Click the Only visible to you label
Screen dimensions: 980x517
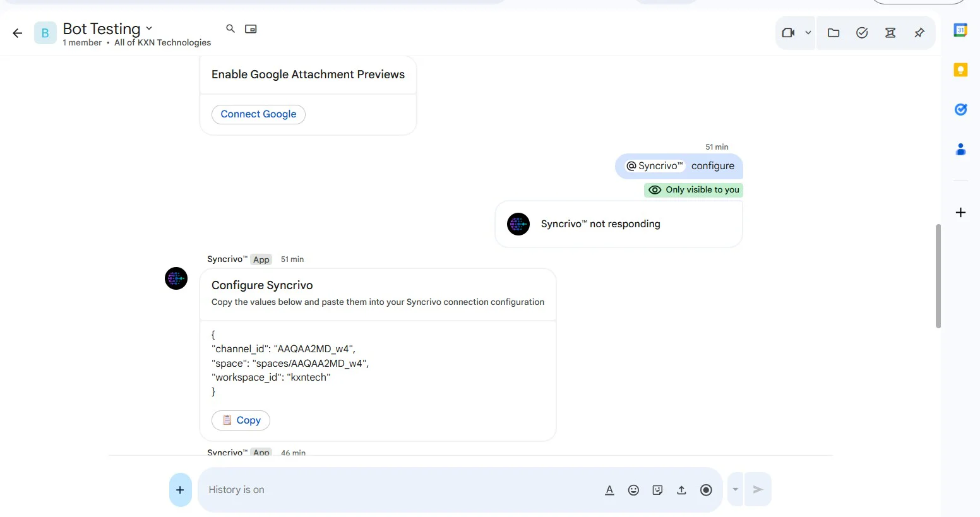(693, 190)
